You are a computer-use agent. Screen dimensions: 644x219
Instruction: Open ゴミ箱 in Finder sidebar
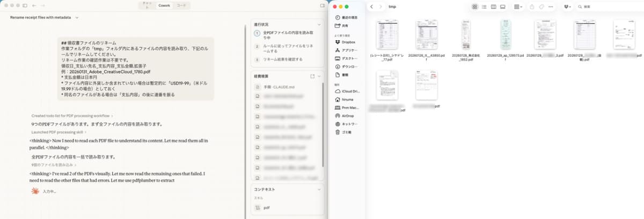pos(344,132)
